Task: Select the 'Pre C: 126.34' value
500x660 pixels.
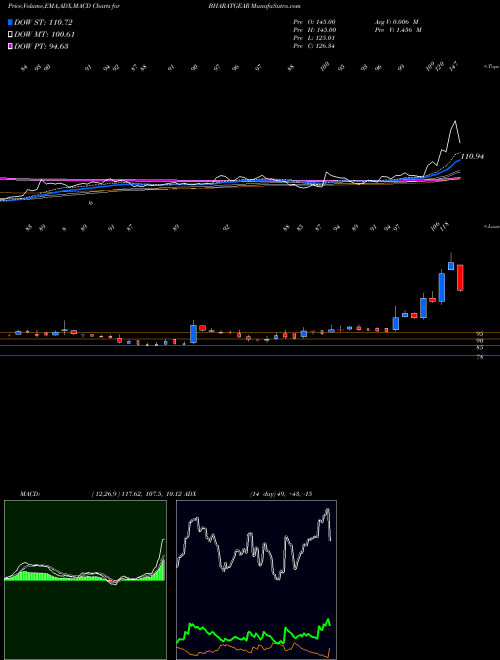Action: (x=314, y=46)
